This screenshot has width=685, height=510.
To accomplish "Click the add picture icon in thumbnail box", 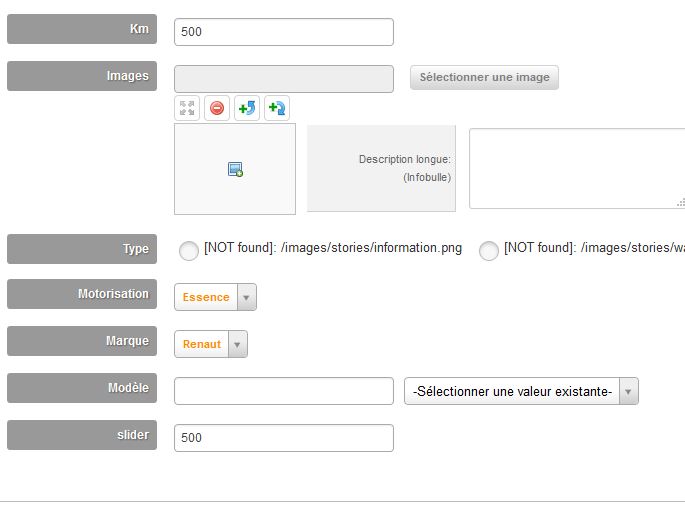I will point(235,169).
